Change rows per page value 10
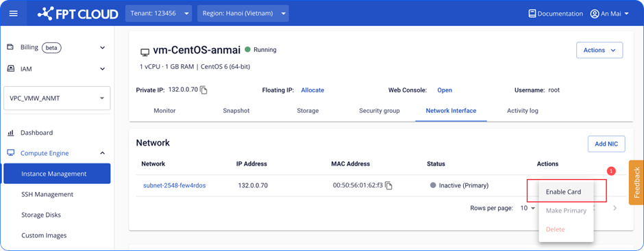The height and width of the screenshot is (251, 644). tap(528, 208)
